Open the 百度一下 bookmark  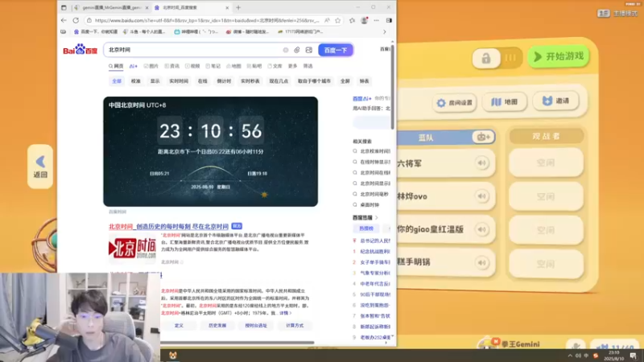[x=95, y=31]
